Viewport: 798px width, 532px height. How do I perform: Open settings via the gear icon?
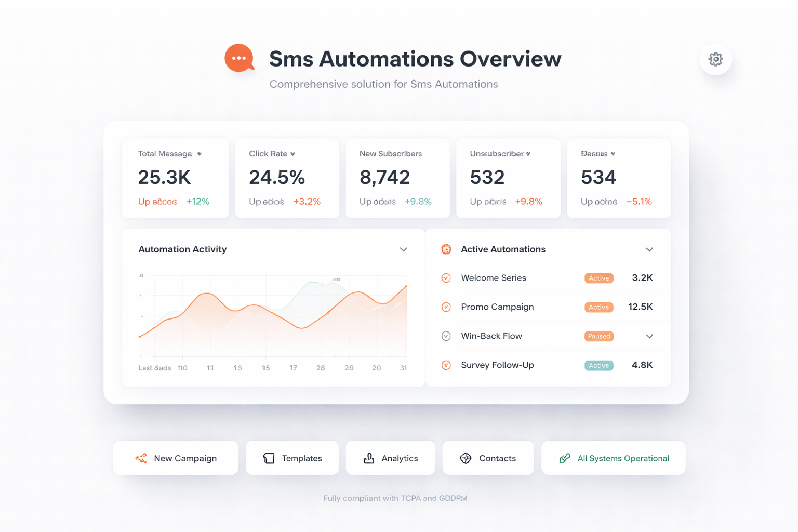coord(715,59)
